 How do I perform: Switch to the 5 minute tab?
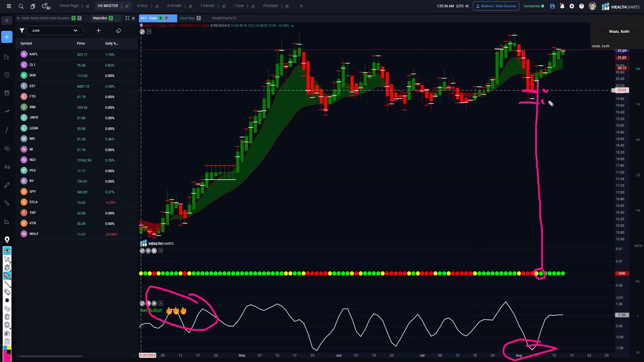click(174, 6)
